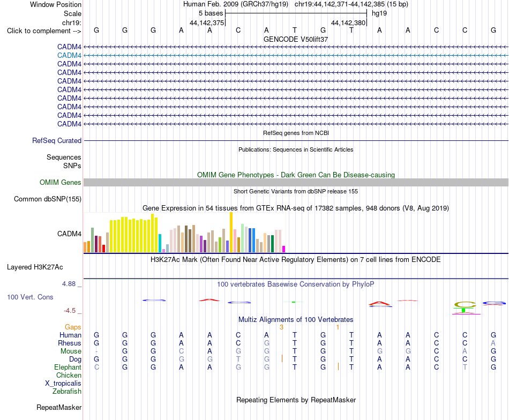Image resolution: width=509 pixels, height=420 pixels.
Task: Click the 44,142,375 position marker
Action: (207, 22)
